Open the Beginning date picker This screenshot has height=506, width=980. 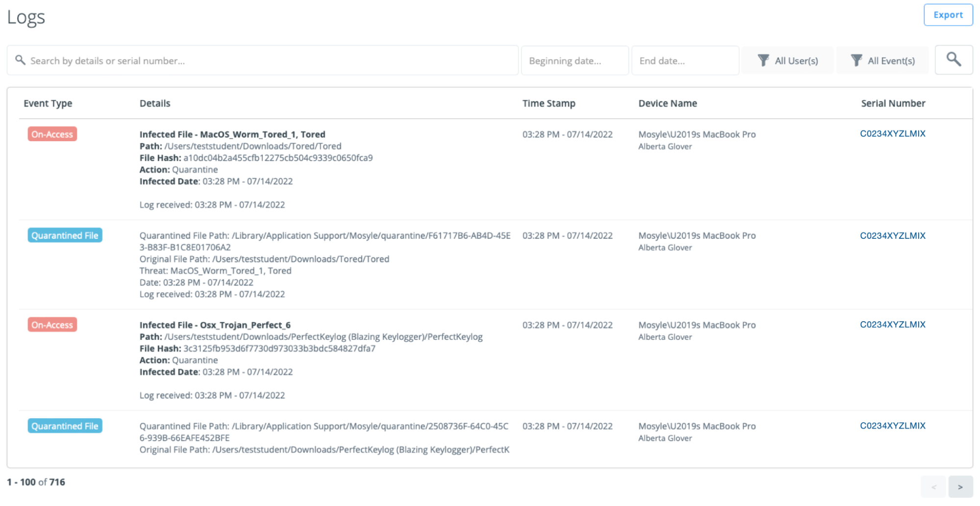(574, 61)
